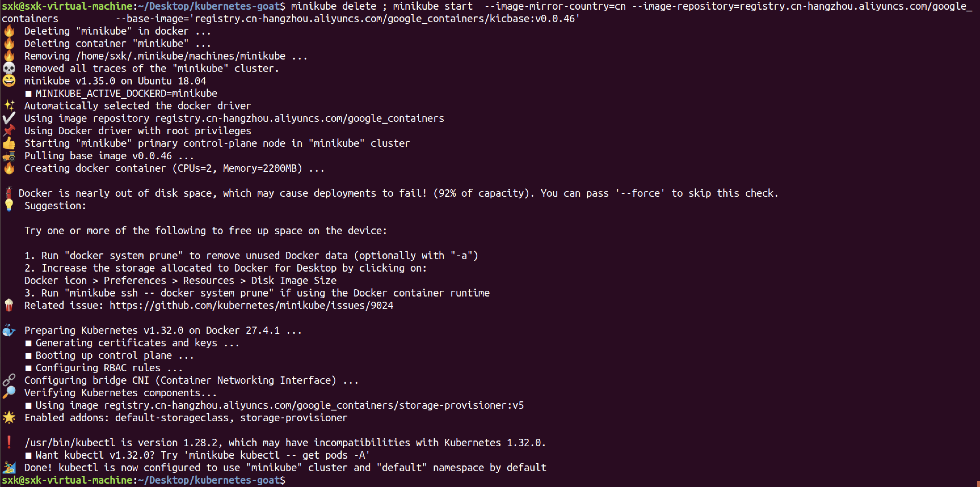Click the surfer emoji beside "Done!"

[x=9, y=468]
